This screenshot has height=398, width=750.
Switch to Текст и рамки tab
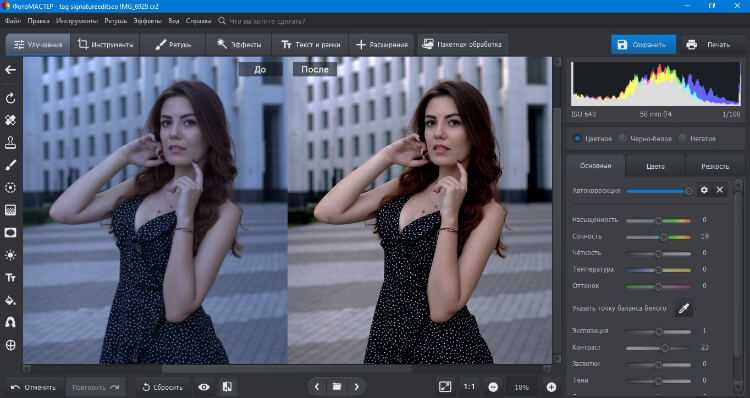click(x=310, y=44)
